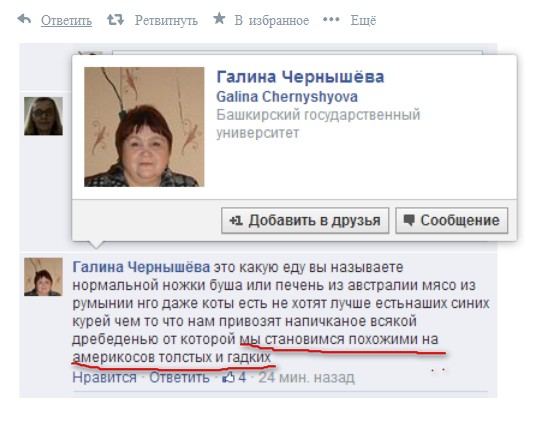
Task: Click Добавить в друзья button
Action: [x=305, y=221]
